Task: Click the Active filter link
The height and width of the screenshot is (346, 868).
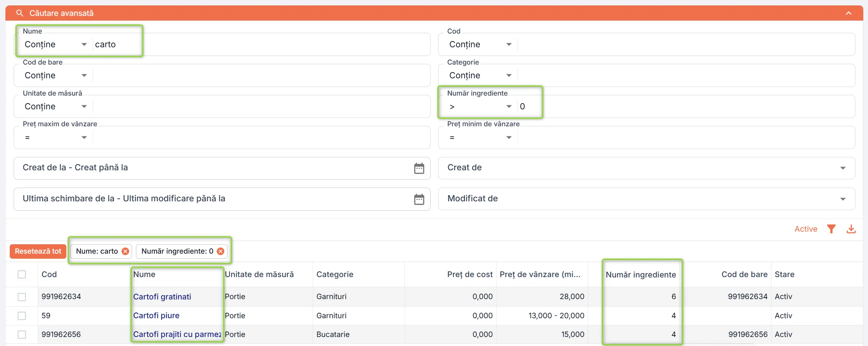Action: point(806,229)
